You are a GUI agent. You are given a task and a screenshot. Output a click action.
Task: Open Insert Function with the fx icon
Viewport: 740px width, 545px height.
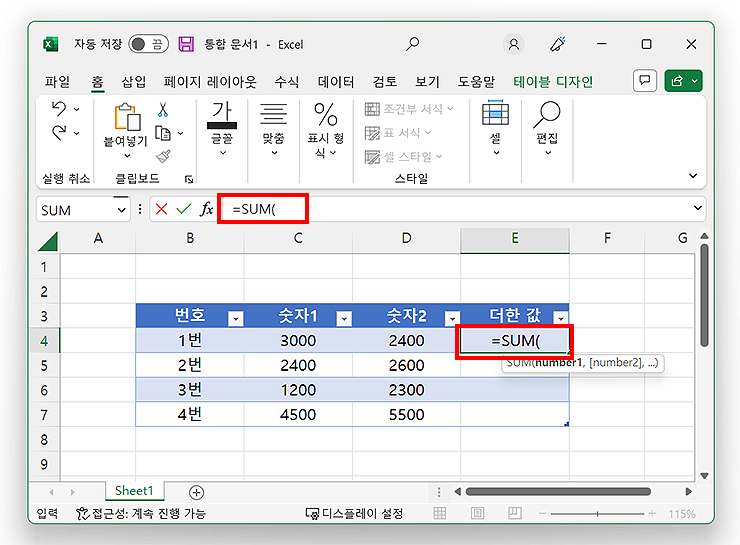(x=206, y=209)
